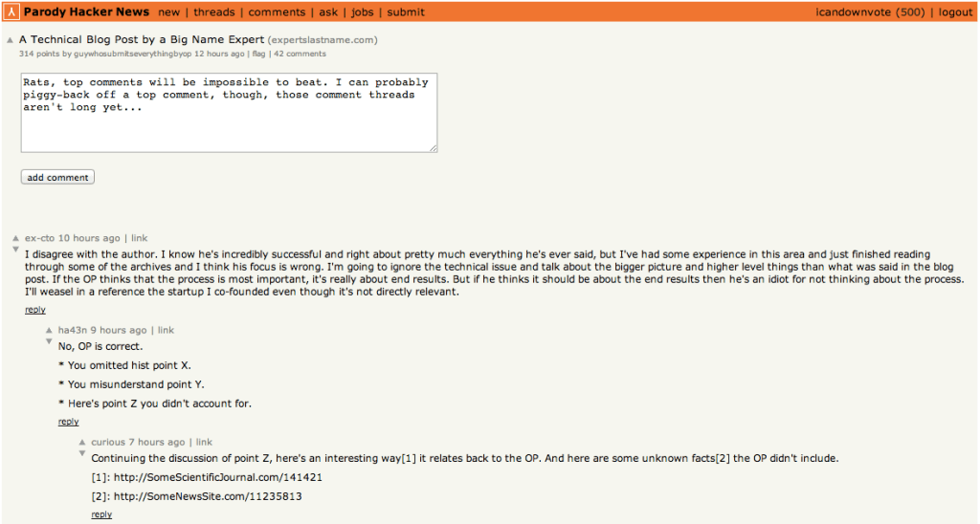Click reply under ex-cto's comment
The image size is (980, 524).
pyautogui.click(x=35, y=310)
